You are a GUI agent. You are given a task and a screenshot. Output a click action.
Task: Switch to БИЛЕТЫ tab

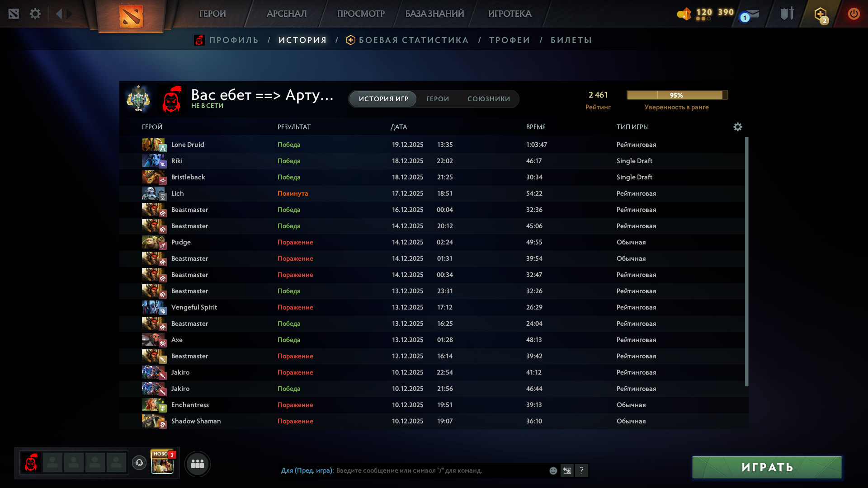coord(571,40)
